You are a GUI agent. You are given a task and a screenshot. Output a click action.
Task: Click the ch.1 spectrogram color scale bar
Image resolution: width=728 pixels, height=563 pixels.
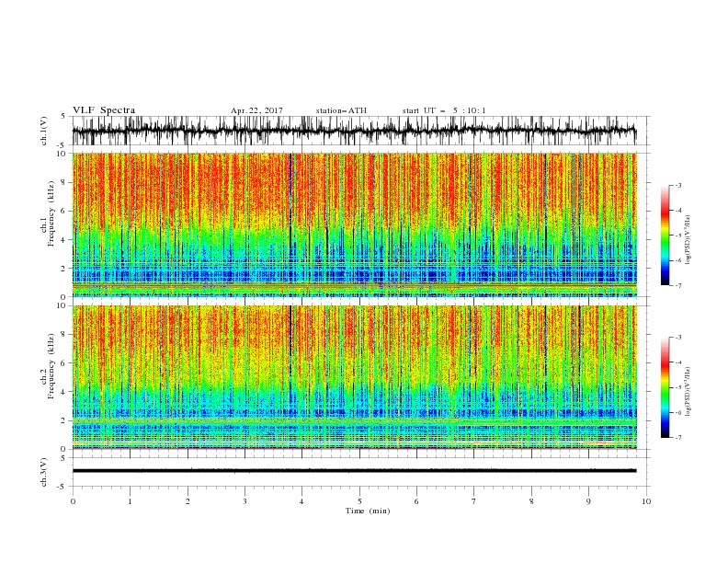665,235
